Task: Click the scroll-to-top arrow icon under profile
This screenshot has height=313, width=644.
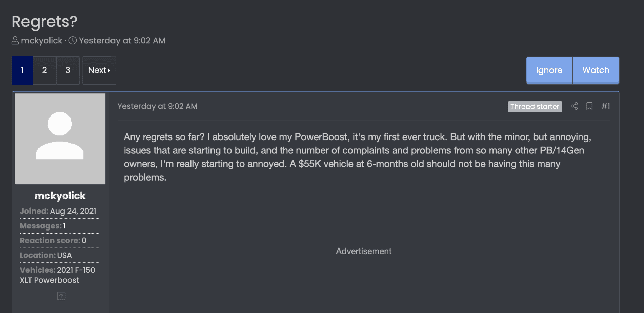Action: point(61,296)
